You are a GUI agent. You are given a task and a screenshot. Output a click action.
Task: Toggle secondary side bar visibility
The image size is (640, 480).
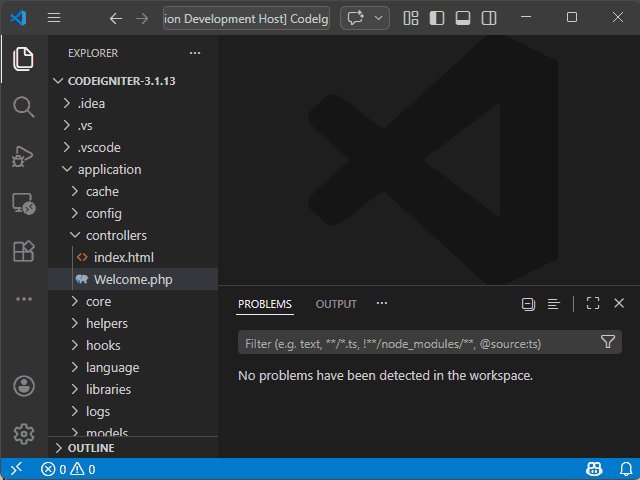(x=489, y=18)
